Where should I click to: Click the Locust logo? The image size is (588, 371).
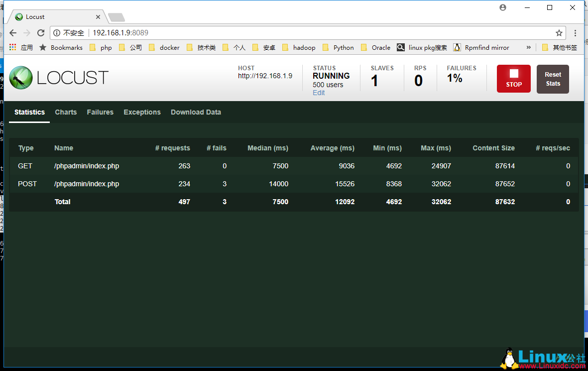pos(59,78)
